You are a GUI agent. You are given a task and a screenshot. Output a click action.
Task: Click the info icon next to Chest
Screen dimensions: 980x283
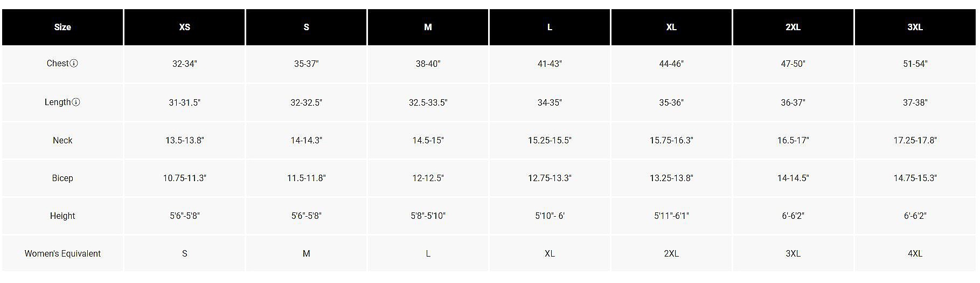click(74, 64)
